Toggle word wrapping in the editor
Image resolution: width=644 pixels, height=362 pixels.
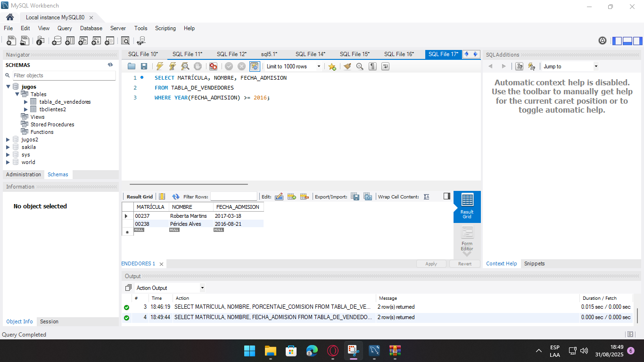(x=385, y=66)
